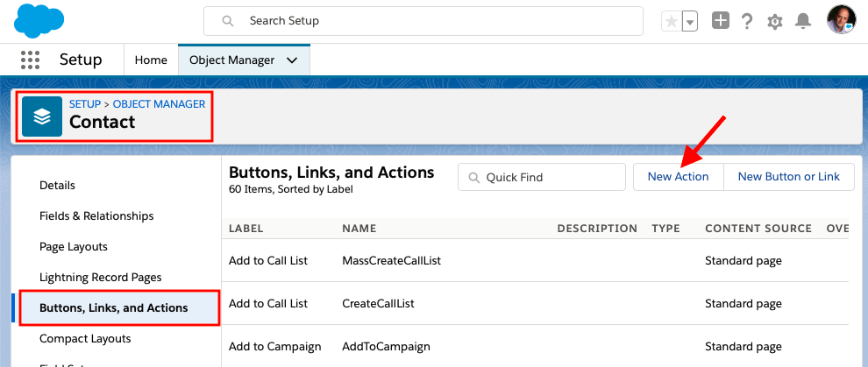
Task: Click the Setup app name label
Action: point(81,60)
